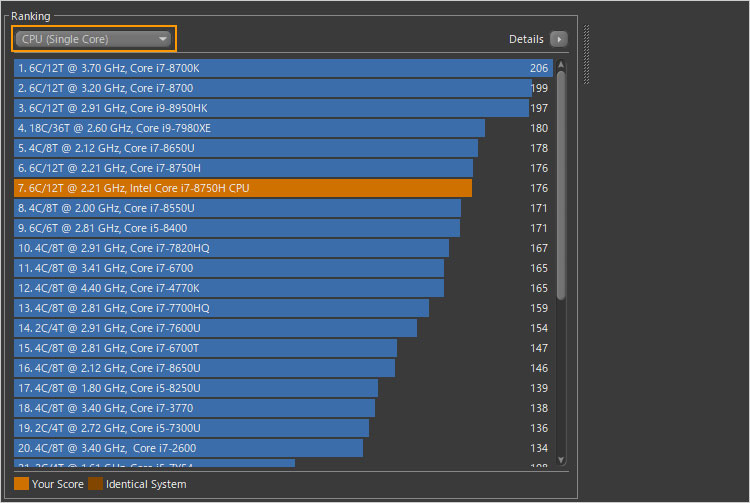Click the orange Your Score legend swatch
Viewport: 750px width, 503px height.
pos(21,484)
